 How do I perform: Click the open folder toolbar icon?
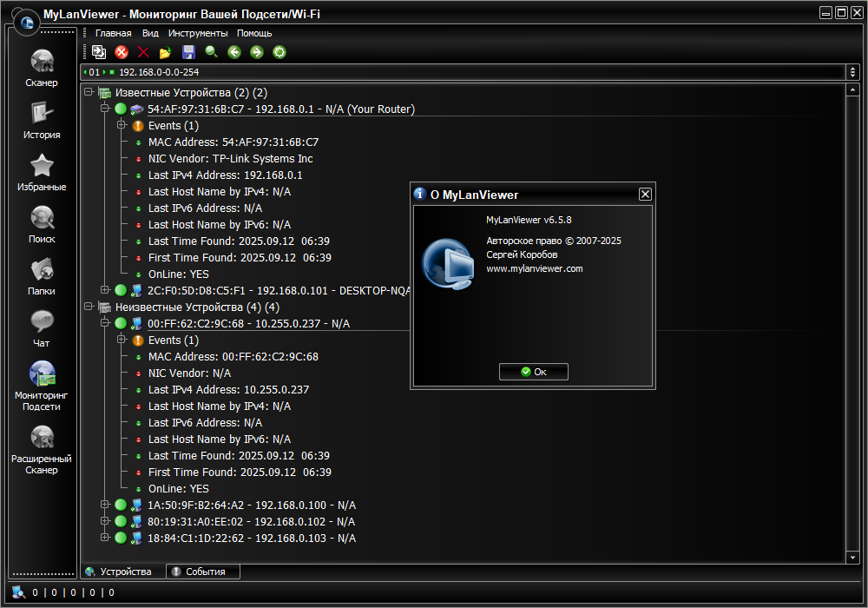tap(165, 53)
